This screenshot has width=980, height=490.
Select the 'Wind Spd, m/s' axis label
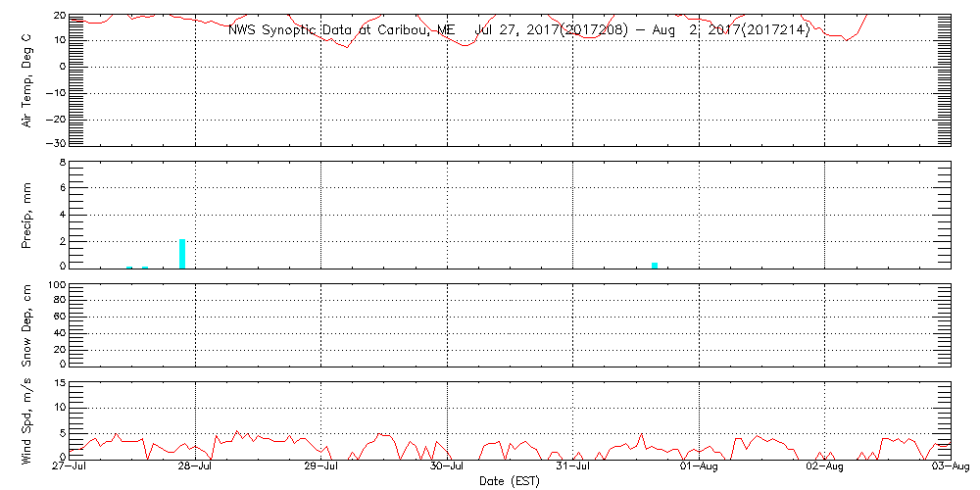pyautogui.click(x=27, y=420)
